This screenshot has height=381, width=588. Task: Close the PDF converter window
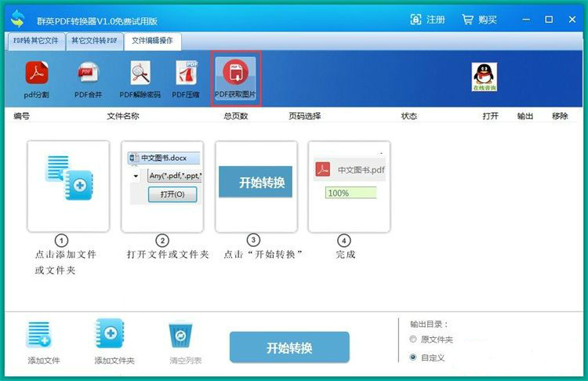pyautogui.click(x=572, y=20)
